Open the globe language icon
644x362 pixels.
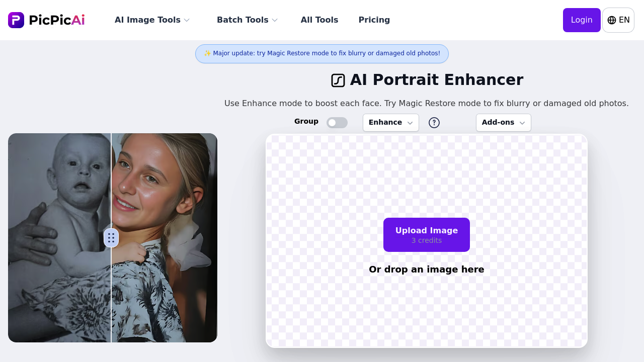(x=612, y=20)
